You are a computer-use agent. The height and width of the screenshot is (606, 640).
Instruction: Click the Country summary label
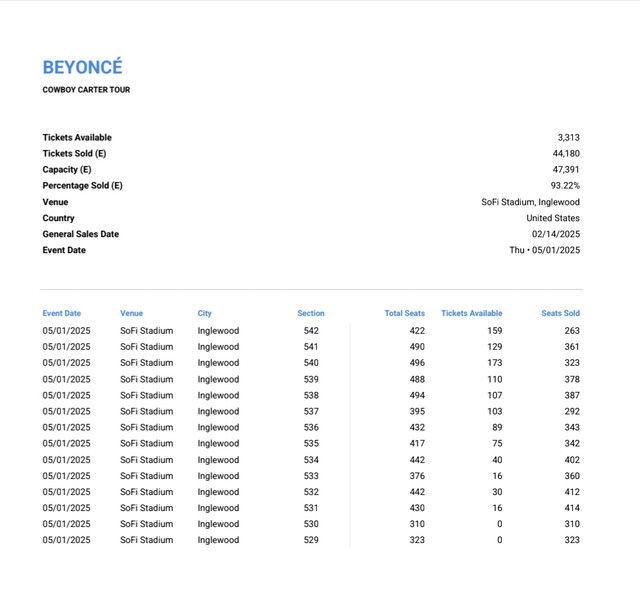click(58, 218)
